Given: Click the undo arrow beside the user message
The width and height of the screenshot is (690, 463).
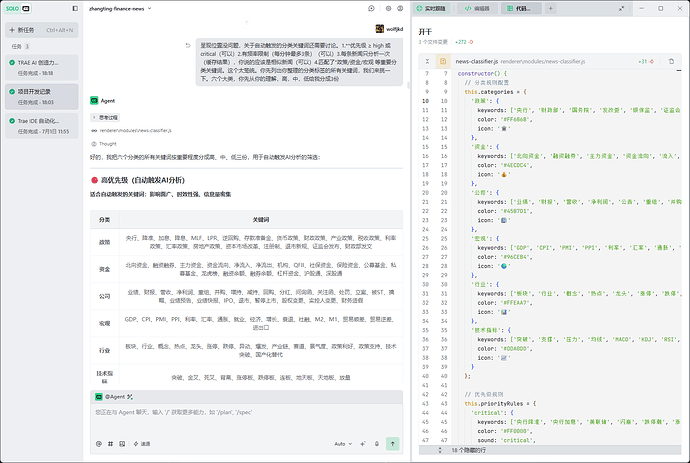Looking at the screenshot, I should pos(188,45).
